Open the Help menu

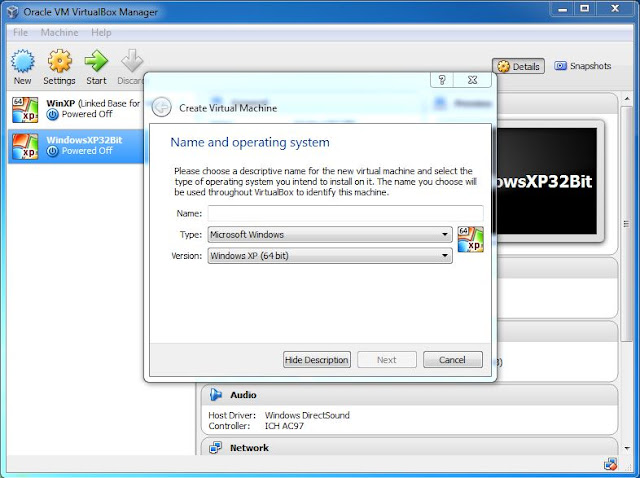click(101, 32)
